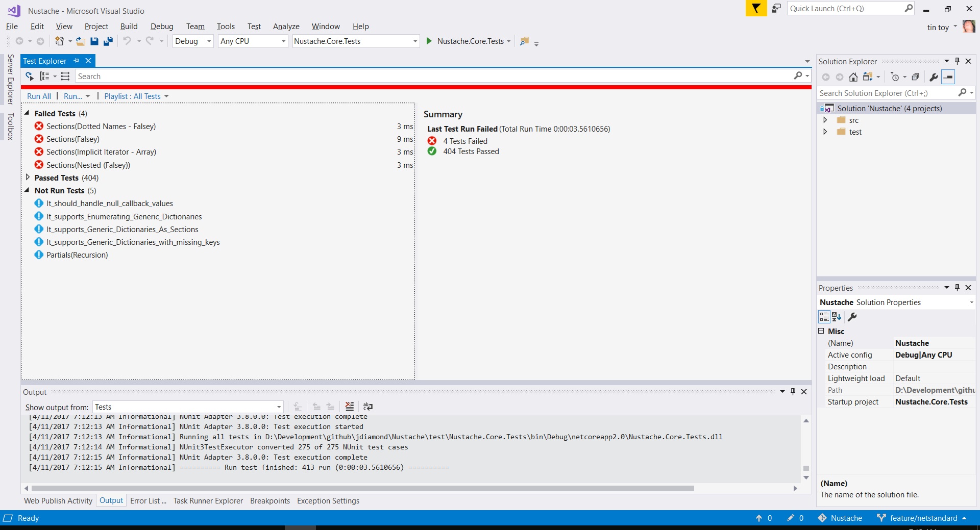This screenshot has width=980, height=530.
Task: Open the Any CPU platform dropdown
Action: pos(253,41)
